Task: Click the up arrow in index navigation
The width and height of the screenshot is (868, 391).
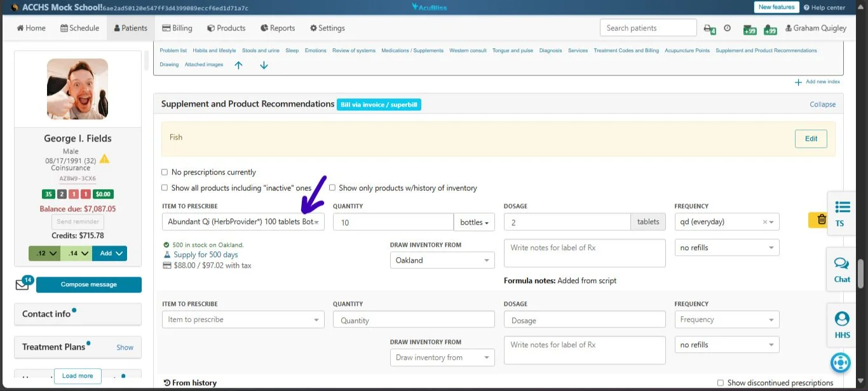Action: click(239, 65)
